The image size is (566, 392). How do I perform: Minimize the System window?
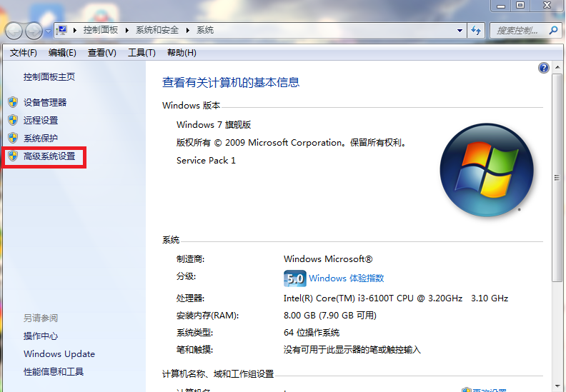click(x=501, y=6)
